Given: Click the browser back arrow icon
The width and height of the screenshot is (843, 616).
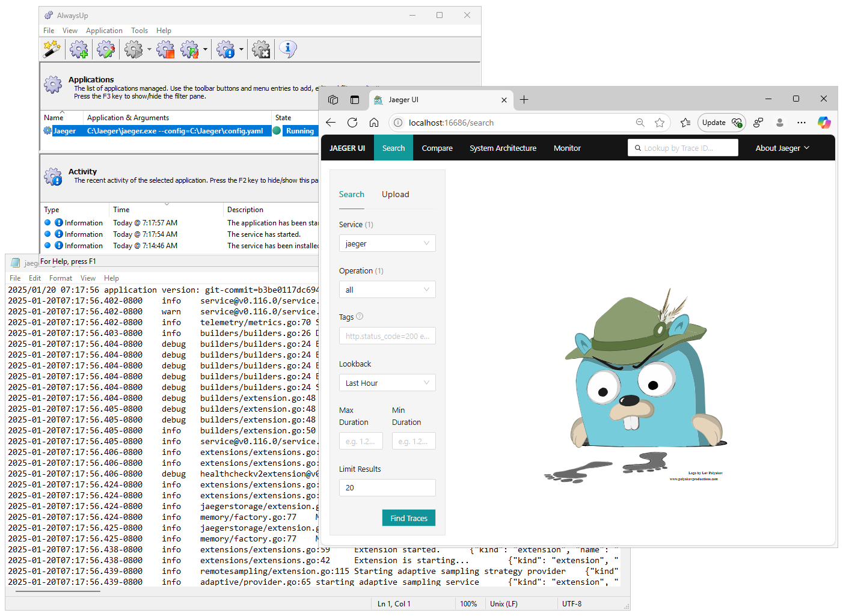Looking at the screenshot, I should (331, 123).
